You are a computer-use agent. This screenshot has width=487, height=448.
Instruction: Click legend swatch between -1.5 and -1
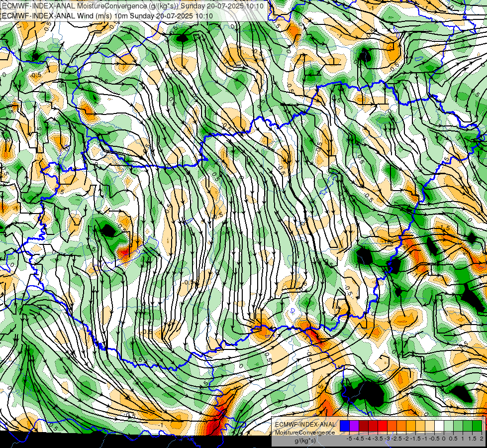[420, 426]
